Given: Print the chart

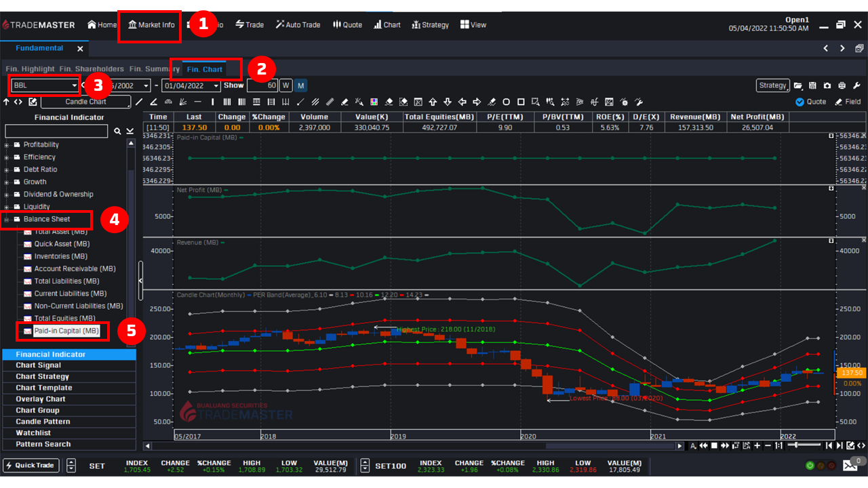Looking at the screenshot, I should pos(842,85).
